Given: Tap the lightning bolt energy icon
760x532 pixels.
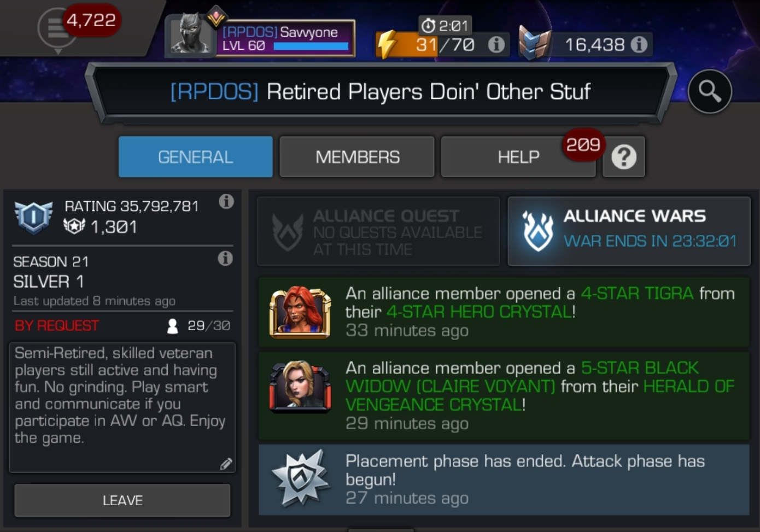Looking at the screenshot, I should (x=388, y=44).
